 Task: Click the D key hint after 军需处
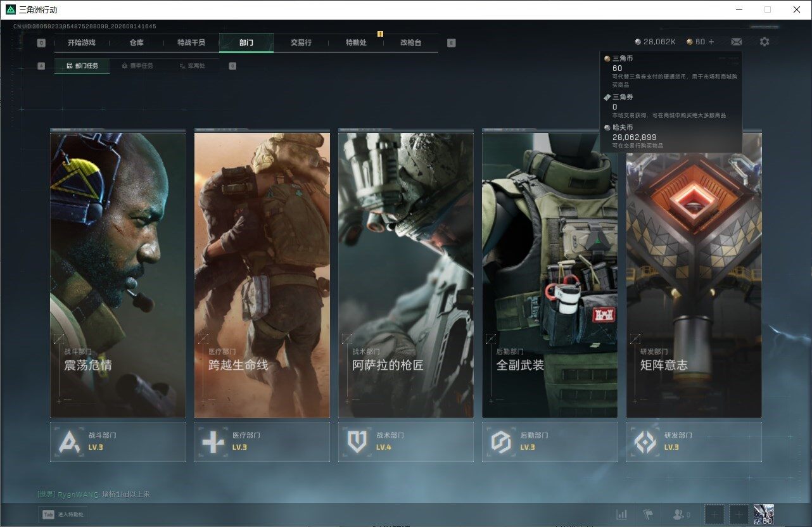click(232, 66)
